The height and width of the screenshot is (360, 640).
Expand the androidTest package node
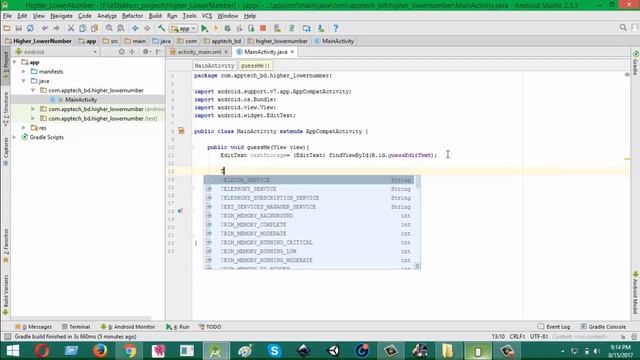pos(33,109)
